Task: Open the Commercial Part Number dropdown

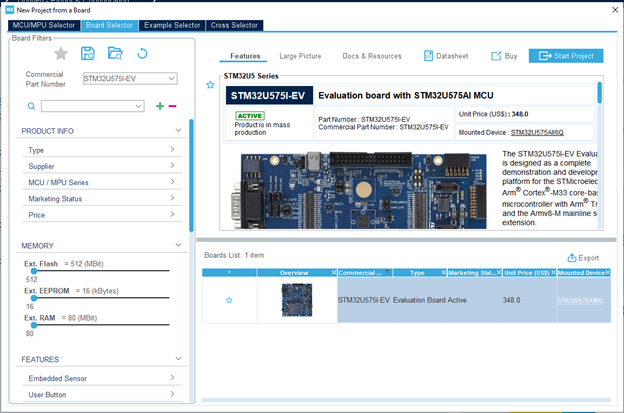Action: [x=171, y=78]
